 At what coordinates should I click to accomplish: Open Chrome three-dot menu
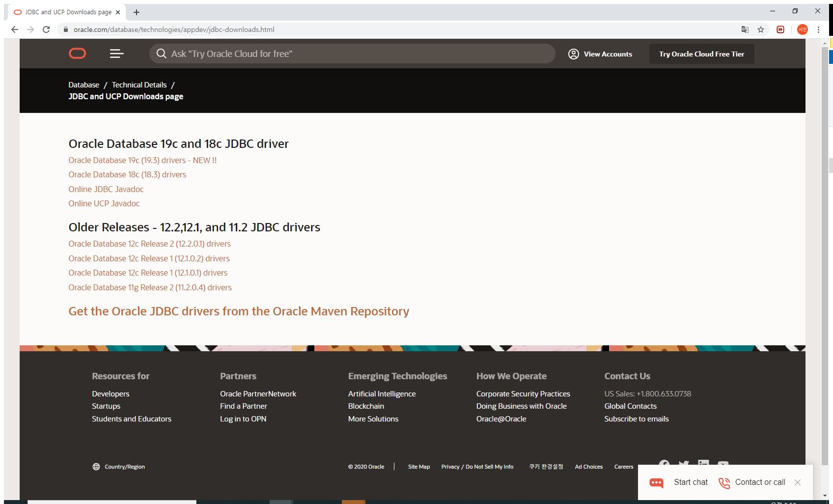point(818,29)
